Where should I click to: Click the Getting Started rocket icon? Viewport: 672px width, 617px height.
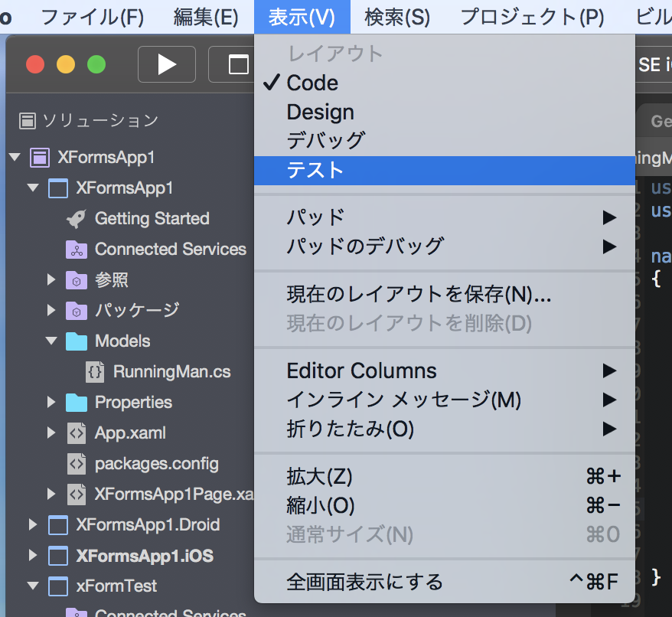[77, 219]
